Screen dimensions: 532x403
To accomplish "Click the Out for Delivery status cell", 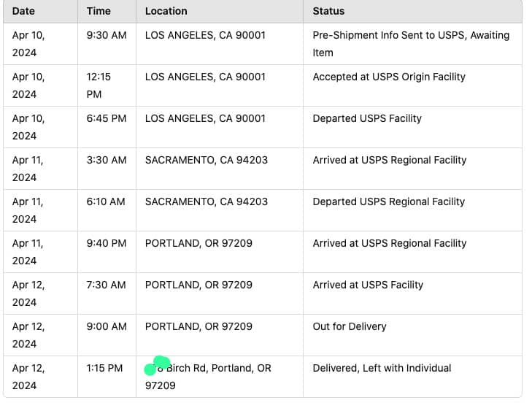I will [349, 326].
